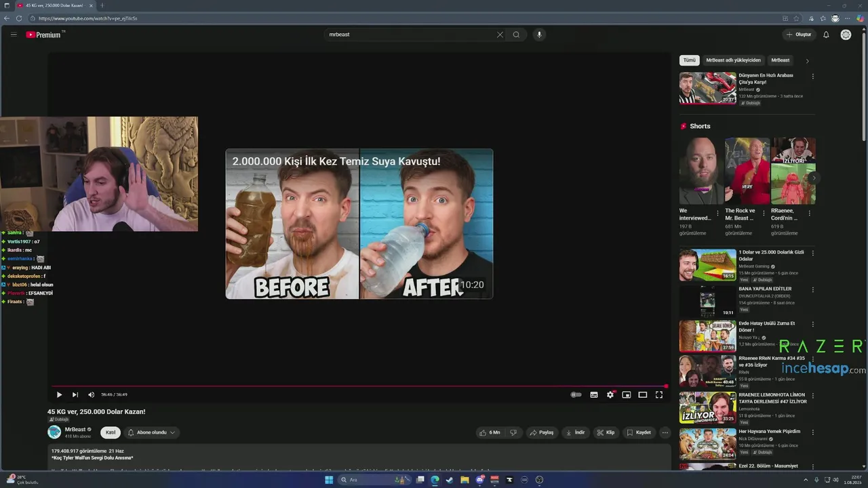Create a clip with Klip button

[606, 432]
